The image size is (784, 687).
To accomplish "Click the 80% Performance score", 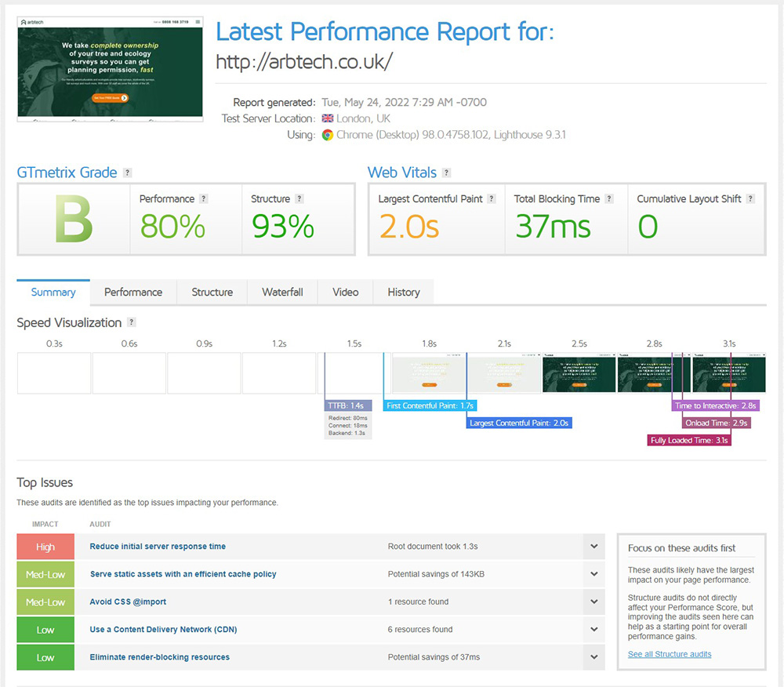I will coord(172,227).
